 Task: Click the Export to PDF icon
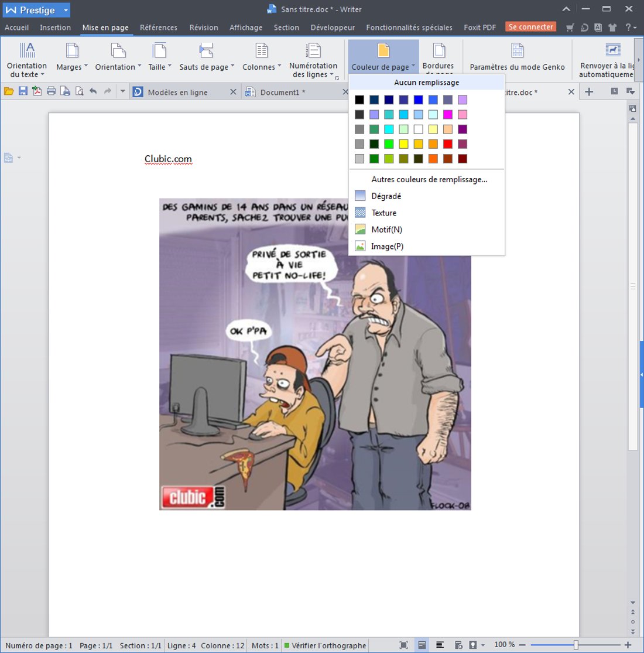(37, 91)
